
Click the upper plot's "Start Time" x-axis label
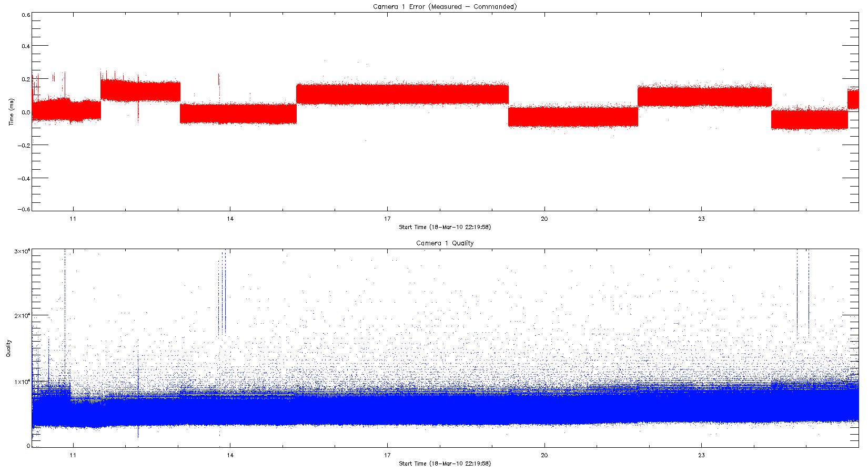click(445, 227)
